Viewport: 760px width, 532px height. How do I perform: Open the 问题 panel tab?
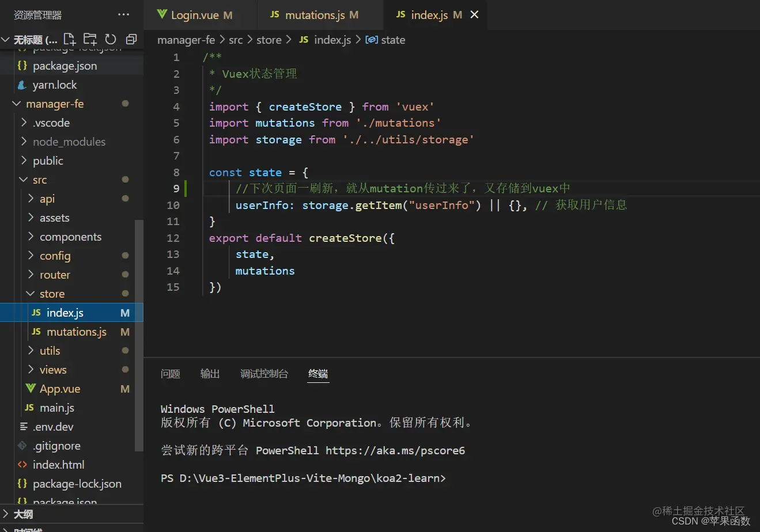point(171,374)
